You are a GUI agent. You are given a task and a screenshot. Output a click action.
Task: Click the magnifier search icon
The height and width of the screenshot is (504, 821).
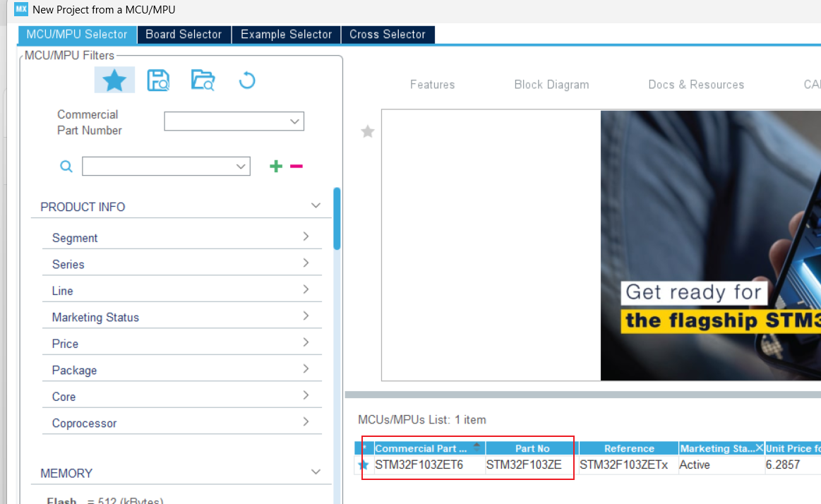(x=66, y=167)
